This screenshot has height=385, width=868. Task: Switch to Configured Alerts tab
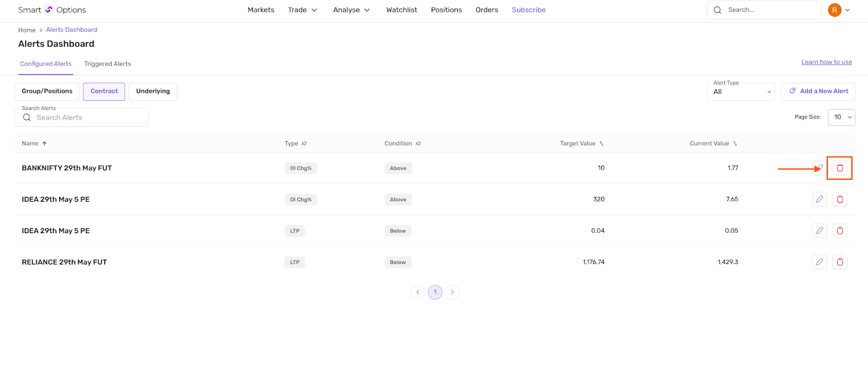pyautogui.click(x=46, y=64)
